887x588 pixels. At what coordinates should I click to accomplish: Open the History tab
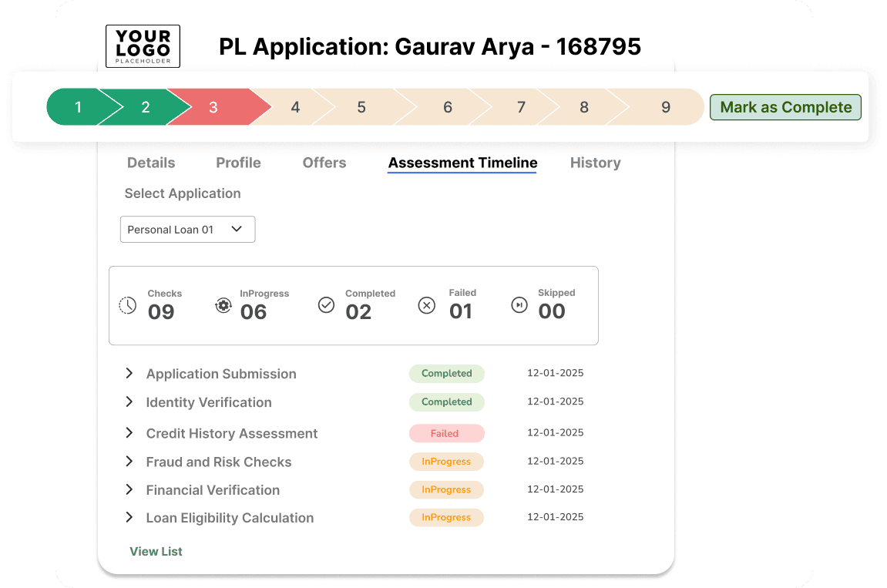tap(595, 163)
